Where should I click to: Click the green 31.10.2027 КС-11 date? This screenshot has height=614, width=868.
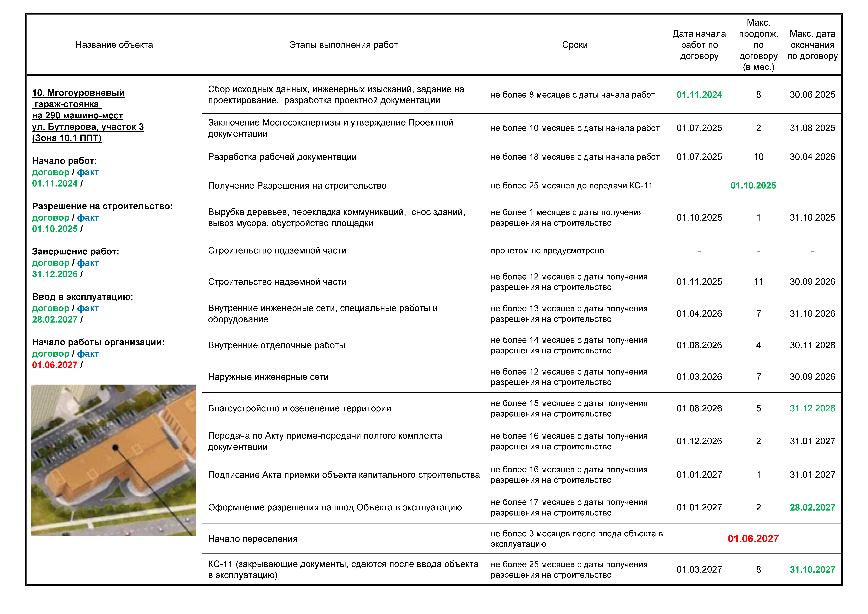point(812,569)
